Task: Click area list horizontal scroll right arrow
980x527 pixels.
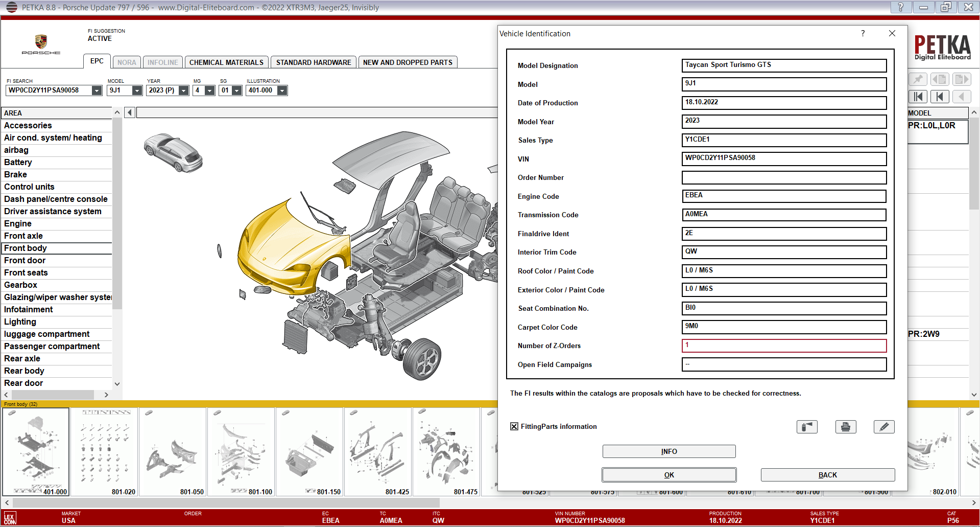Action: (x=106, y=395)
